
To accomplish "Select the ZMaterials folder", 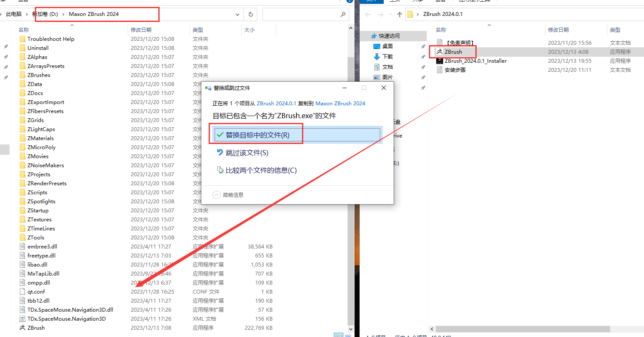I will pos(40,138).
